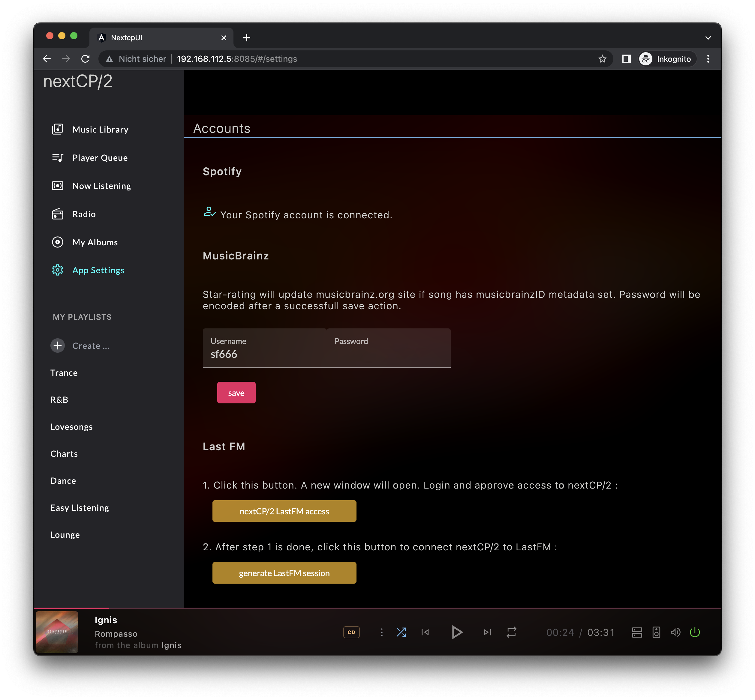Open the Lounge playlist

pos(65,535)
